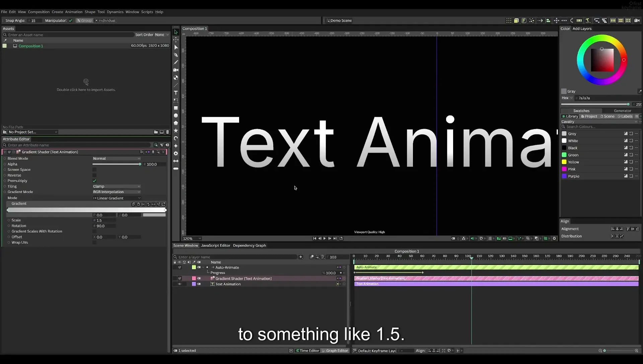The image size is (643, 364).
Task: Click the add layer plus icon
Action: click(301, 257)
